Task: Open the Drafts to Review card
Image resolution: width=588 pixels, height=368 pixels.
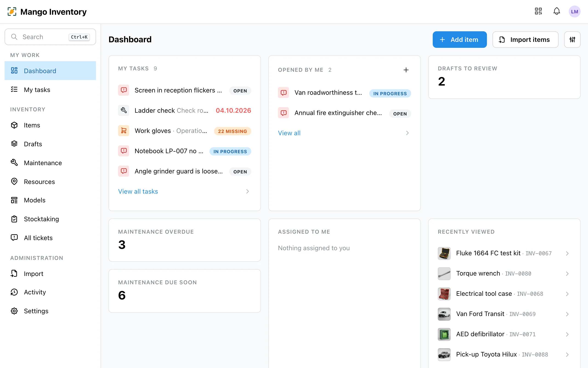Action: 504,77
